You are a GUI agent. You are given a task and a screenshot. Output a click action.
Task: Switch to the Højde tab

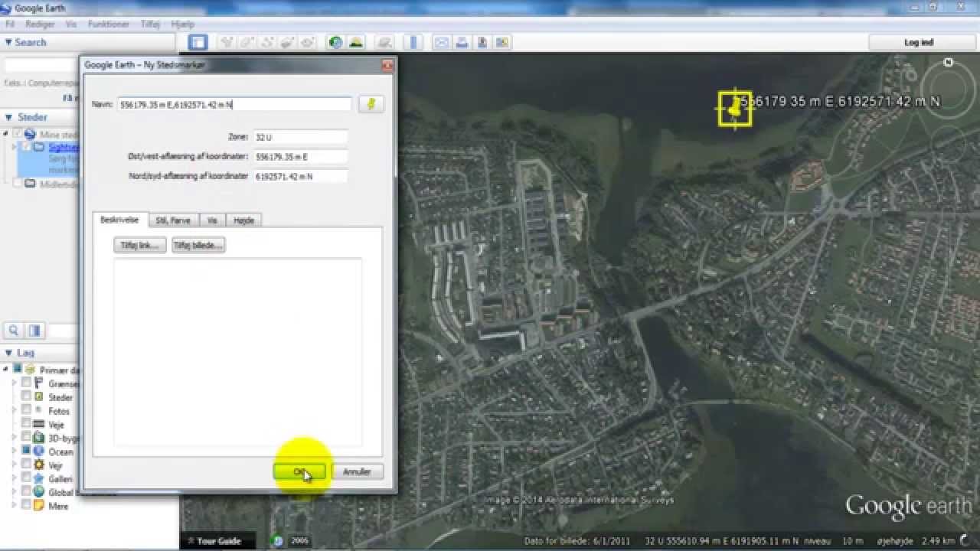(x=243, y=220)
